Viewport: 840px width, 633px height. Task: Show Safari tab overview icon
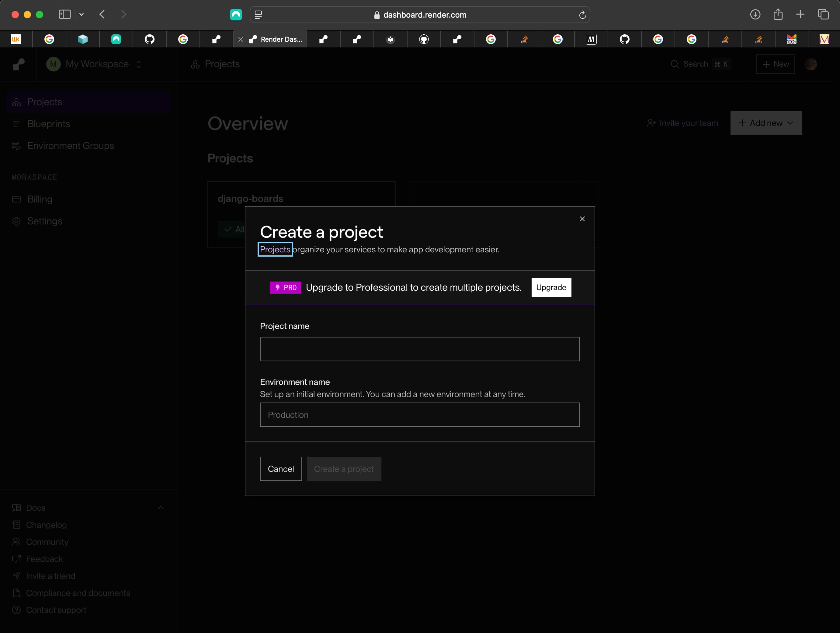823,14
